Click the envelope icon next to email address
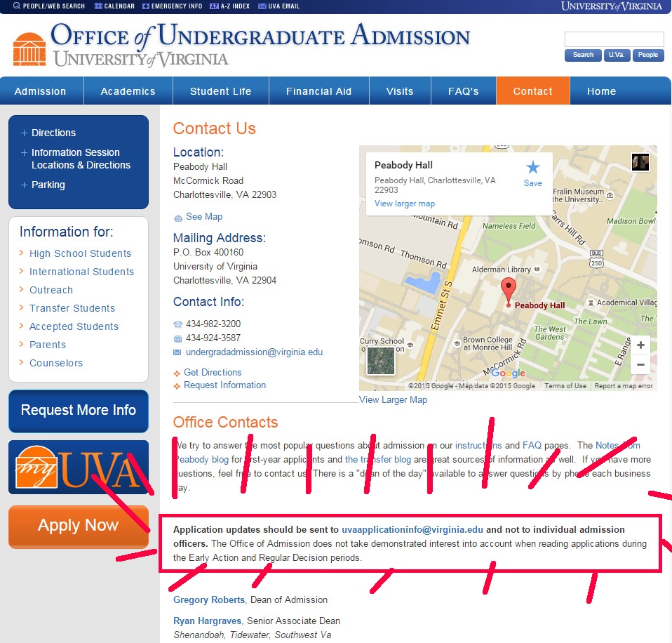Screen dimensions: 672x643 tap(177, 352)
